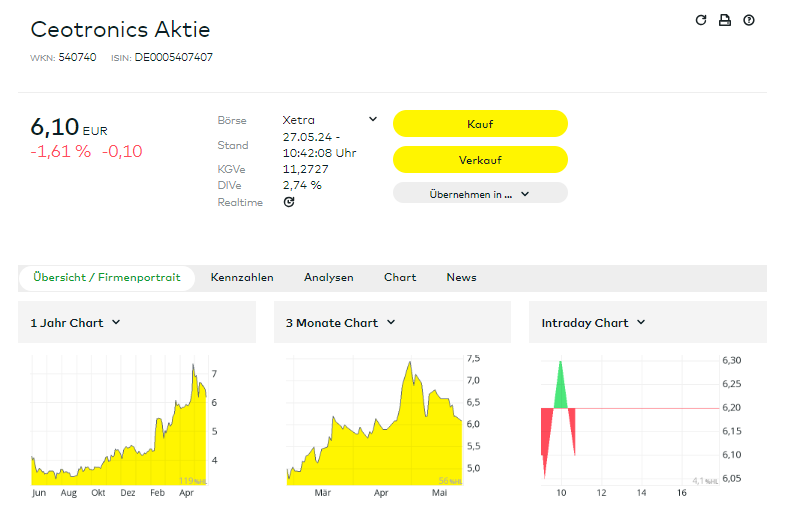Click the Ceotronics Aktie heading
This screenshot has width=796, height=506.
pos(120,29)
